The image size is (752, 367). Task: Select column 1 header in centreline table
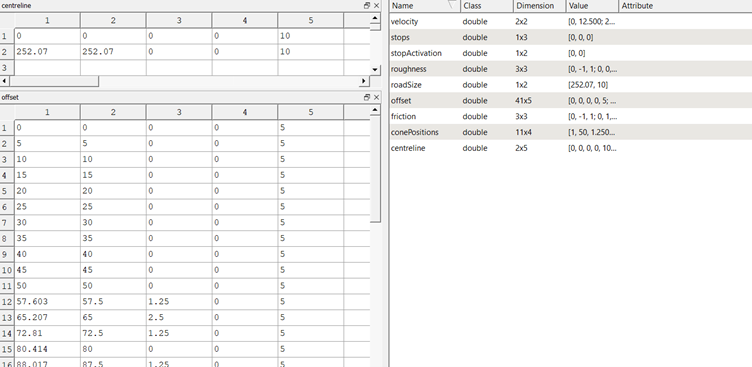tap(47, 20)
